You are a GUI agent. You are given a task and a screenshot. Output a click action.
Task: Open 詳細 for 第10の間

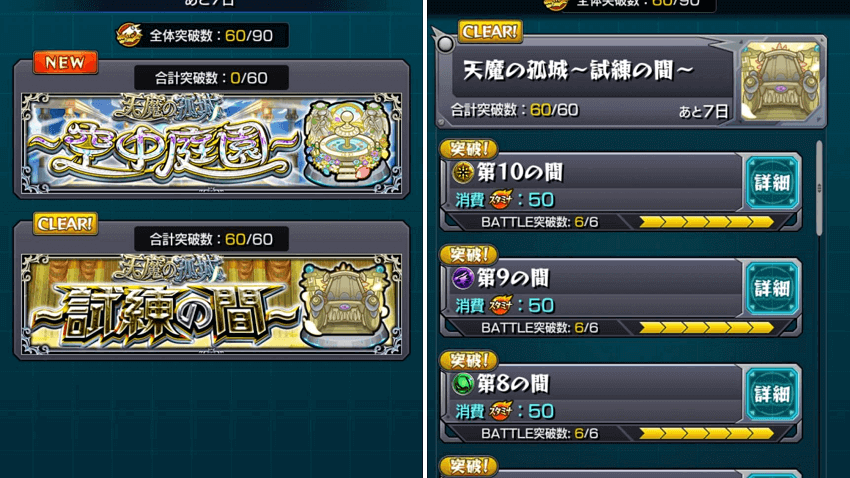(x=772, y=183)
